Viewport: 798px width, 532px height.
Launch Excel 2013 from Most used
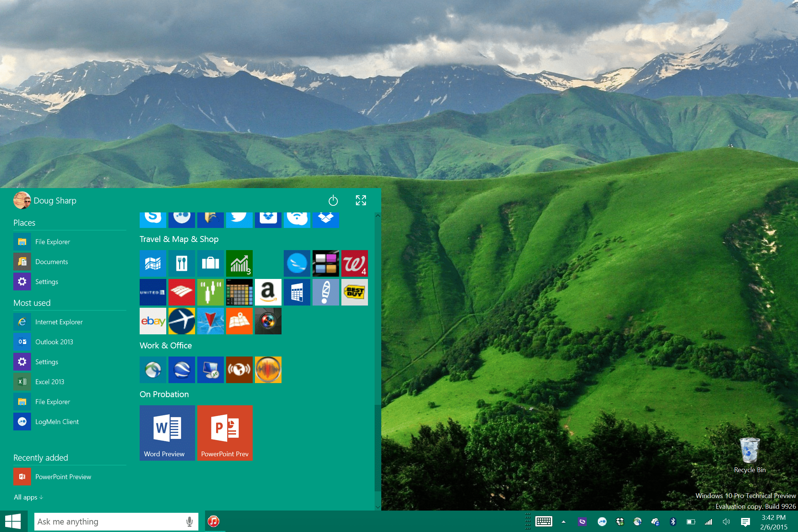(70, 382)
